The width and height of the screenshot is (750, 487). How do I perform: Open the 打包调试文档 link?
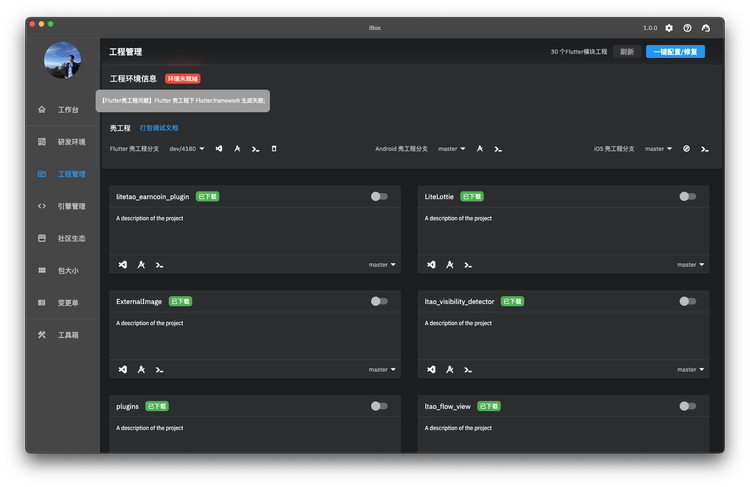click(159, 128)
